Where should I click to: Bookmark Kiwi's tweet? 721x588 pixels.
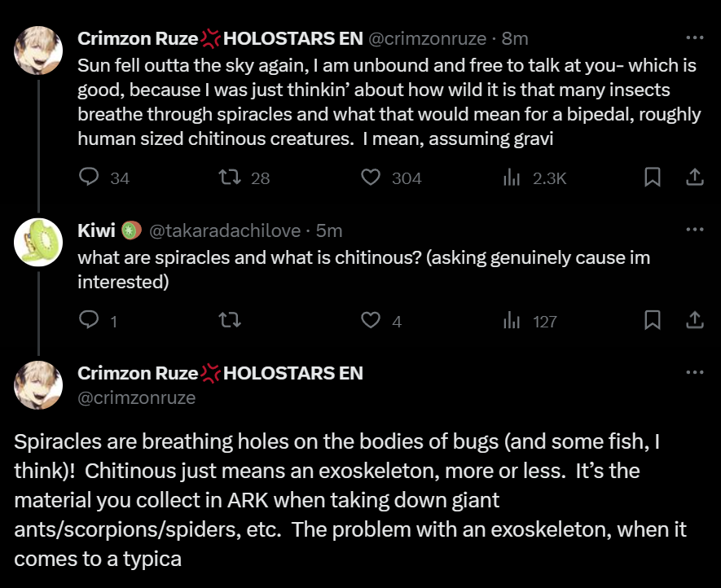652,321
